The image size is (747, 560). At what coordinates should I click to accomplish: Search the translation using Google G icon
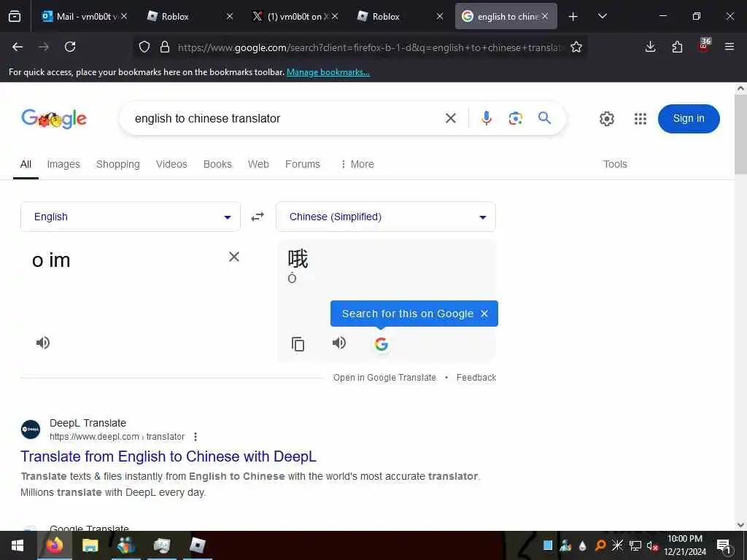(x=381, y=344)
